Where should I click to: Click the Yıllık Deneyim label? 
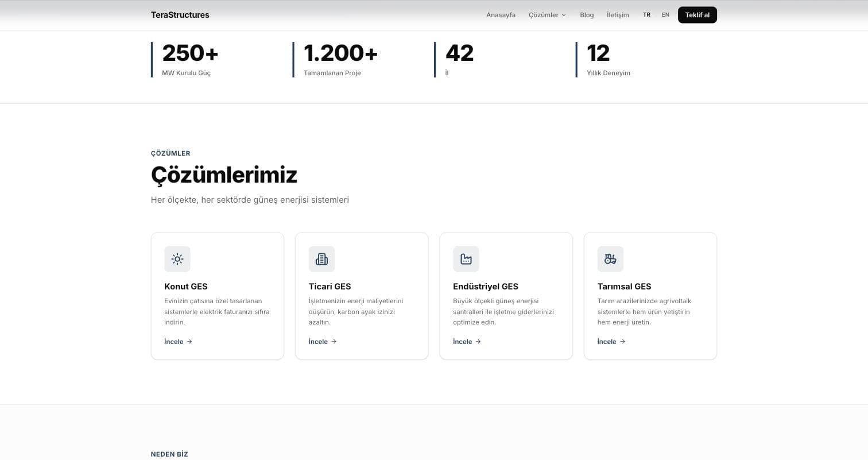(609, 73)
